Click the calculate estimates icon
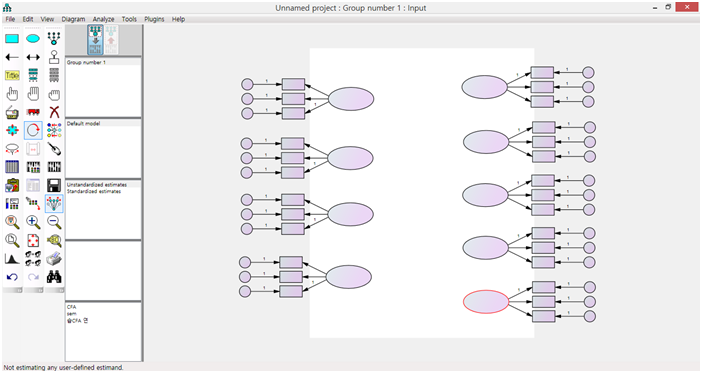 click(54, 167)
